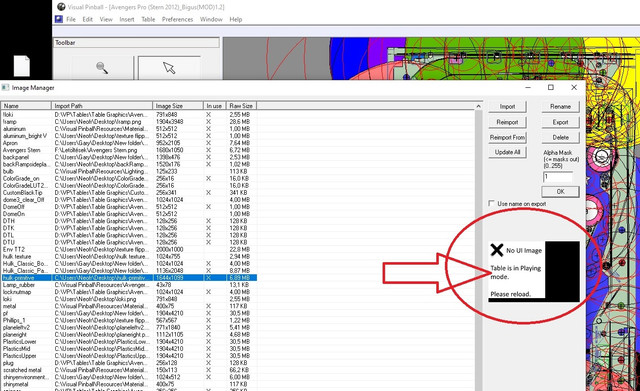
Task: Select the shinymetal image row
Action: 129,384
